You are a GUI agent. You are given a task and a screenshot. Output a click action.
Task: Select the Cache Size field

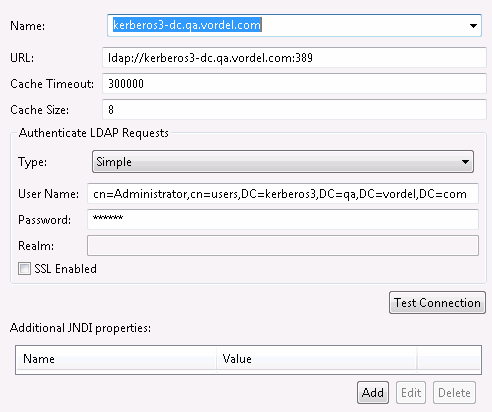coord(294,109)
